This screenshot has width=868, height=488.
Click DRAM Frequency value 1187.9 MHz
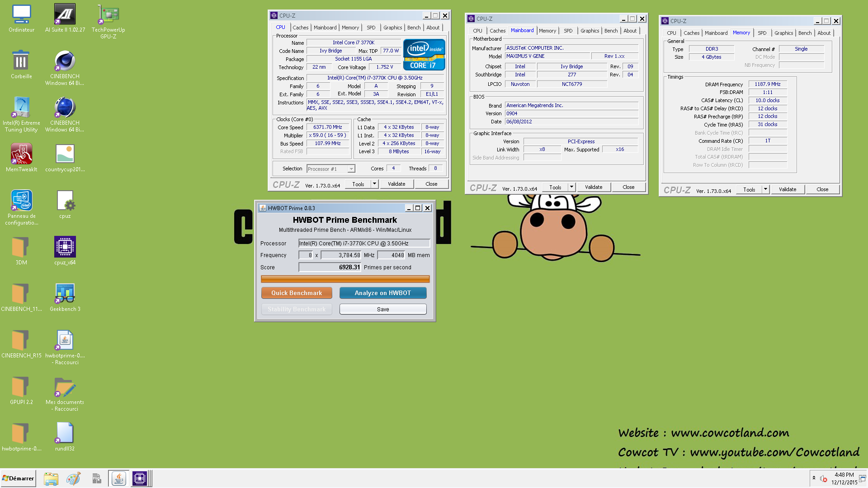pyautogui.click(x=768, y=84)
